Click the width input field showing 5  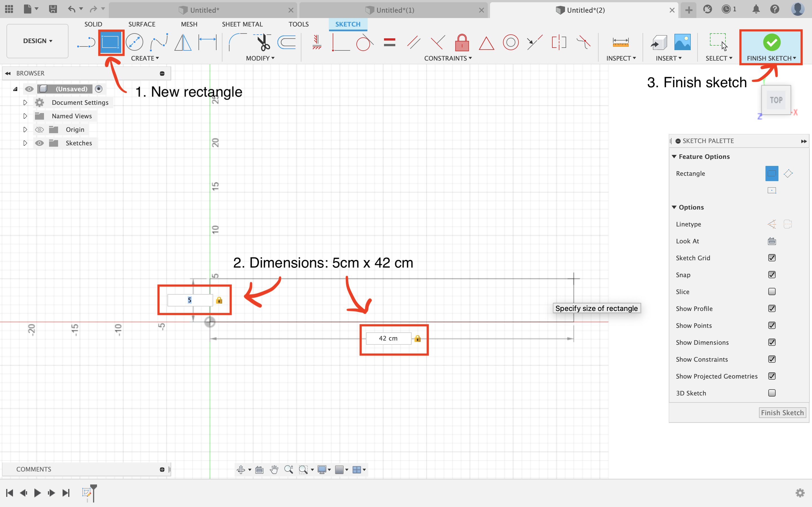[x=190, y=300]
